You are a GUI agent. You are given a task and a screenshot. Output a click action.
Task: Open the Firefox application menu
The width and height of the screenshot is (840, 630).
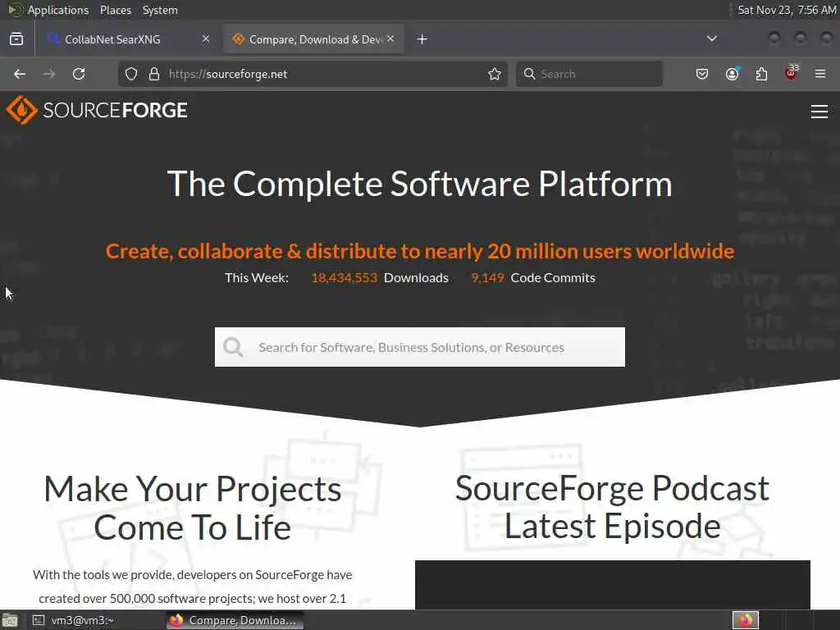pyautogui.click(x=820, y=74)
